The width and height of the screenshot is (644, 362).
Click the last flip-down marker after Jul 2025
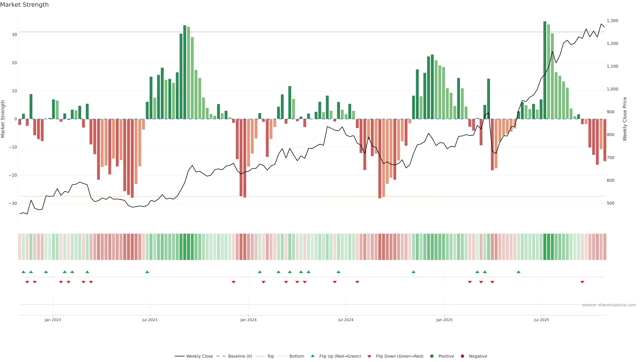click(x=582, y=282)
